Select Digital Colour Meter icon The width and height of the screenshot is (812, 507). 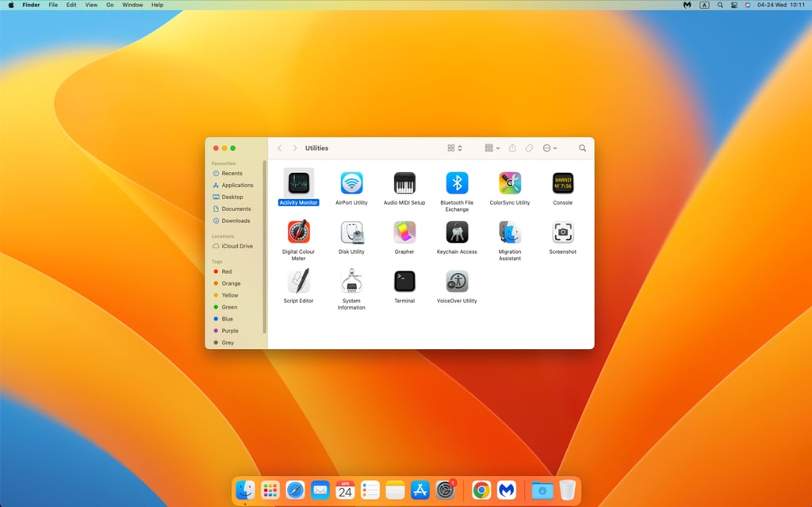[x=299, y=232]
